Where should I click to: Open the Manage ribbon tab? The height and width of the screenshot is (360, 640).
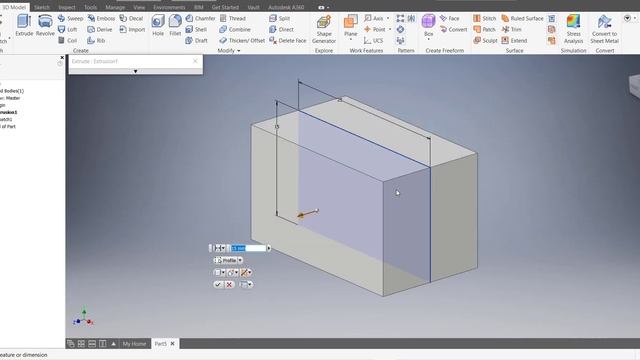pyautogui.click(x=115, y=7)
